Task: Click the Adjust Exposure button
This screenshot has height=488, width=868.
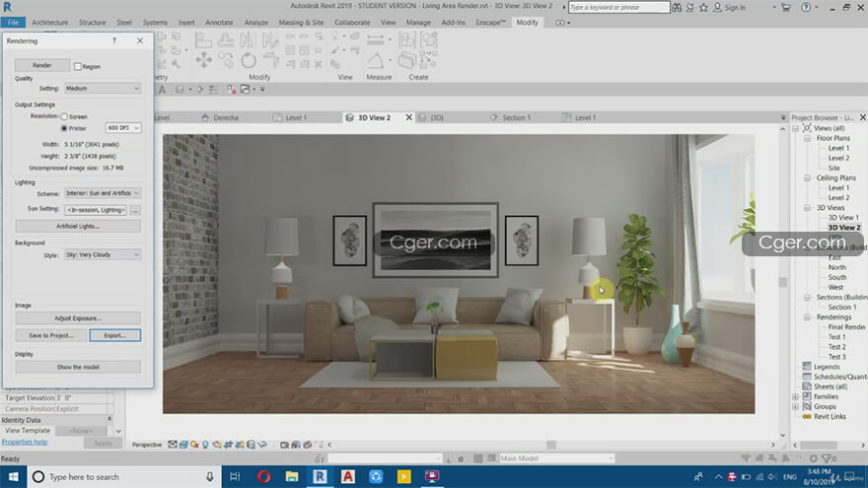Action: pyautogui.click(x=78, y=318)
